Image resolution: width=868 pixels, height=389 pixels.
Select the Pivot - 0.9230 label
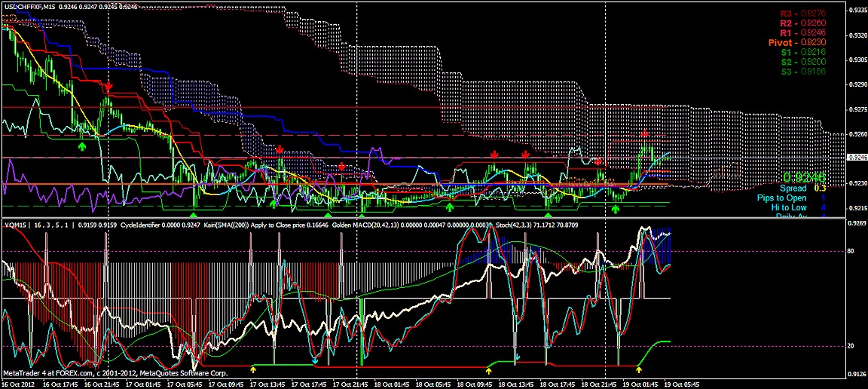[798, 42]
